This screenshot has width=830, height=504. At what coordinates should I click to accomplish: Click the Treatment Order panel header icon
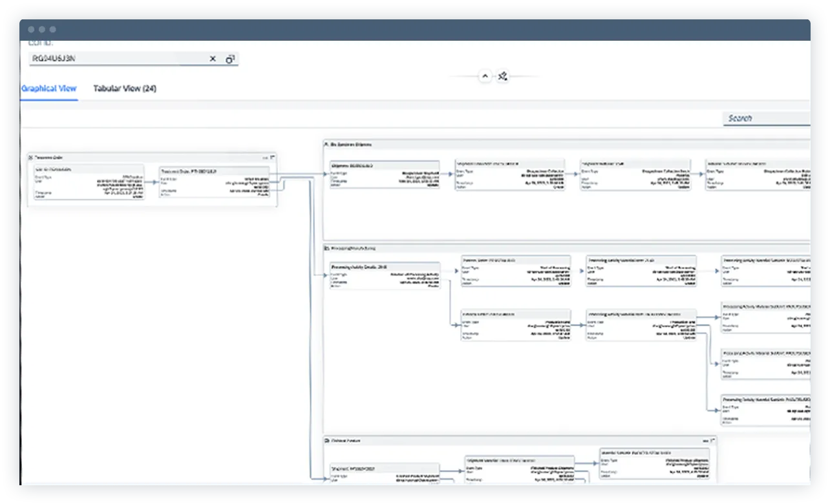coord(30,158)
